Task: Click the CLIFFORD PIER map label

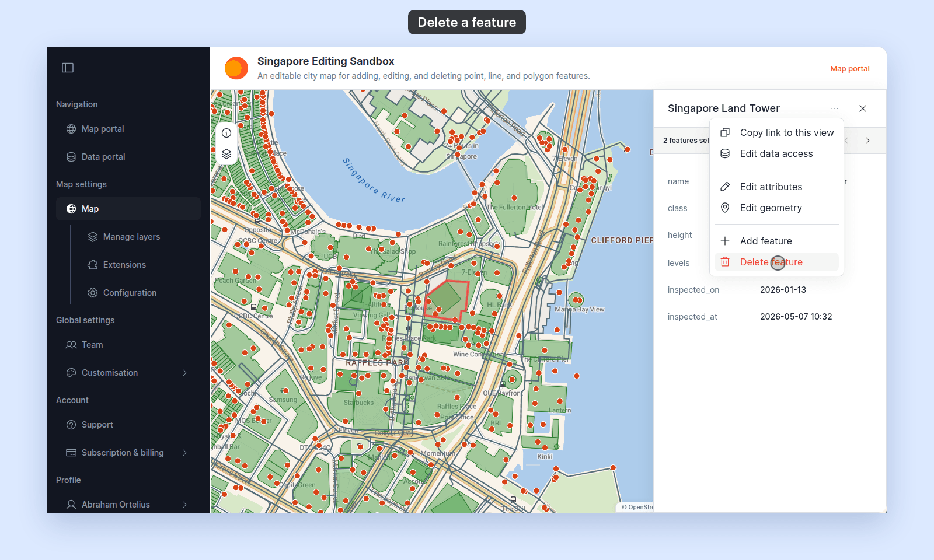Action: (622, 240)
